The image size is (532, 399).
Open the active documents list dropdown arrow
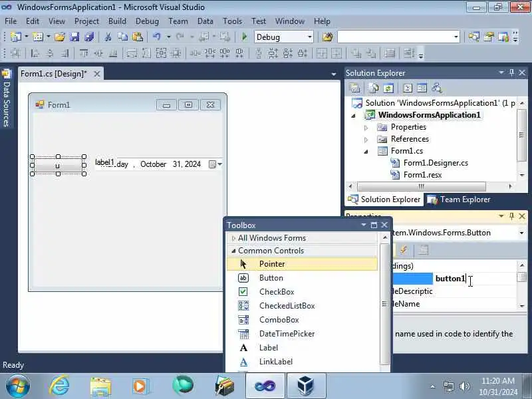point(334,74)
